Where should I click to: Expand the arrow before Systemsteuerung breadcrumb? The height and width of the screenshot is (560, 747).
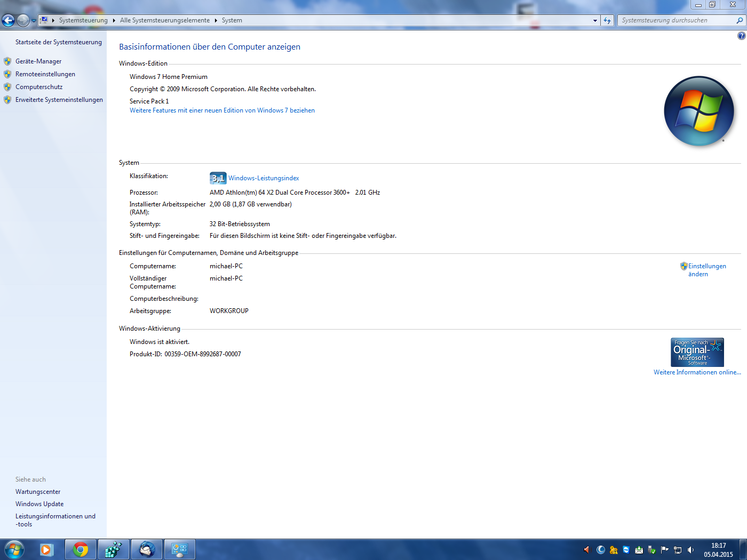53,20
